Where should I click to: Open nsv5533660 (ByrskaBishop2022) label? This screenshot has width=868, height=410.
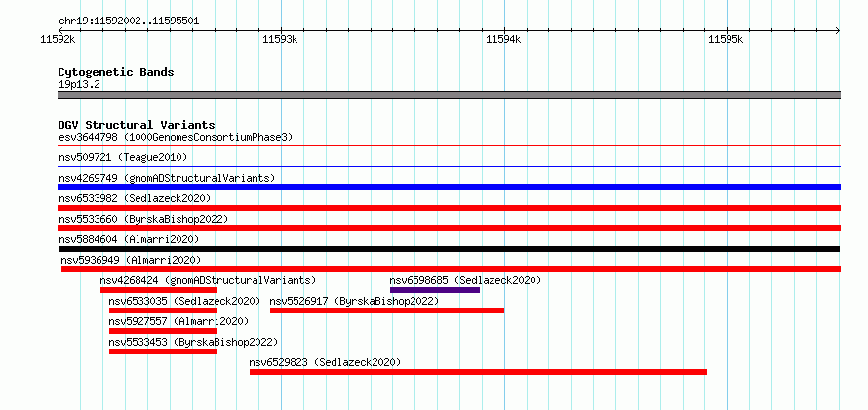[x=143, y=219]
